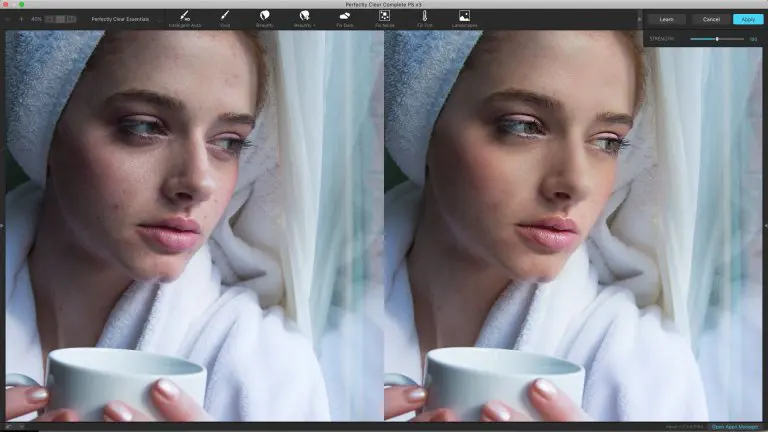The image size is (768, 432).
Task: Select the Intelligent Auto preset
Action: point(185,17)
